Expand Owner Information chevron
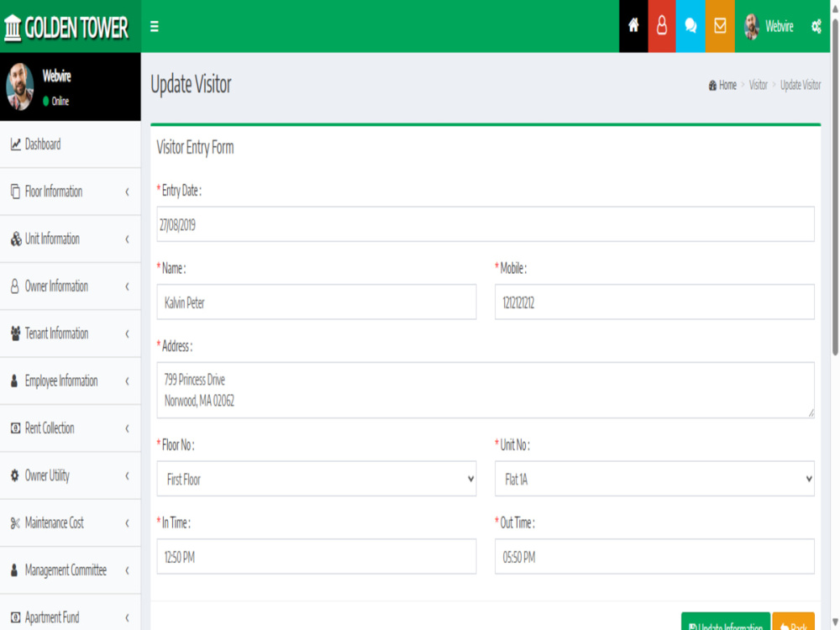The width and height of the screenshot is (840, 630). click(127, 286)
